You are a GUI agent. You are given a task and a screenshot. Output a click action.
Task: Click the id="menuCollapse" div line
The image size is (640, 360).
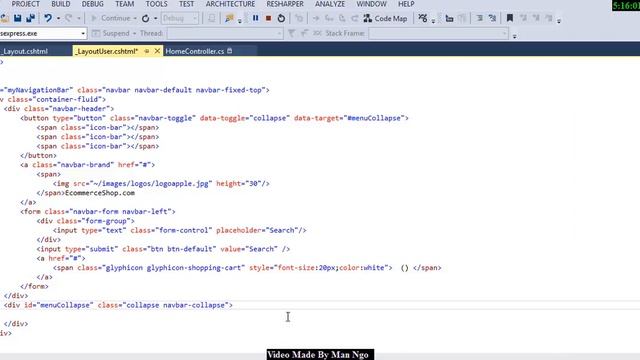pos(118,305)
